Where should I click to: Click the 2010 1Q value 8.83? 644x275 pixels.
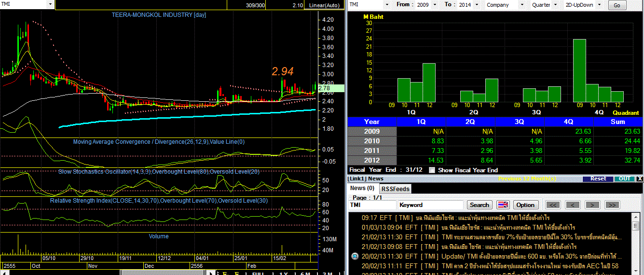tap(437, 141)
